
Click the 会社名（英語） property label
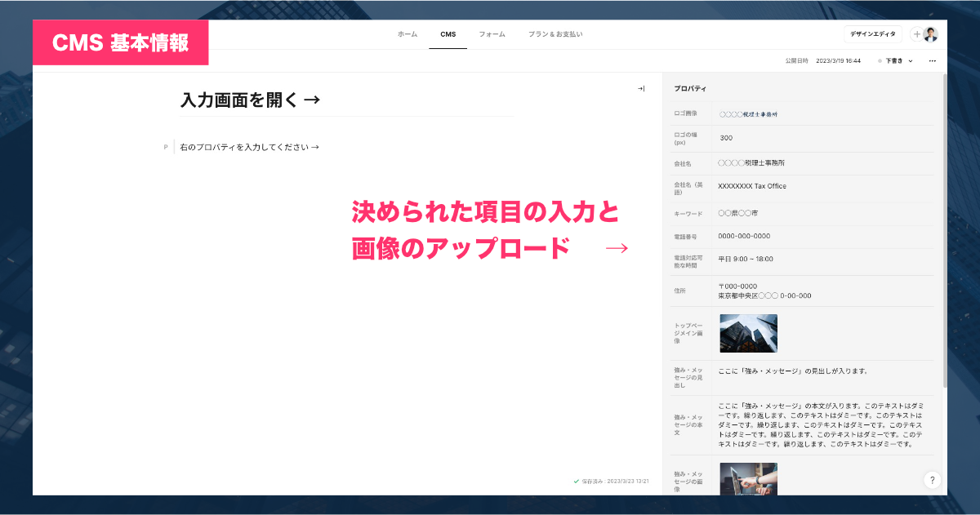pos(687,188)
